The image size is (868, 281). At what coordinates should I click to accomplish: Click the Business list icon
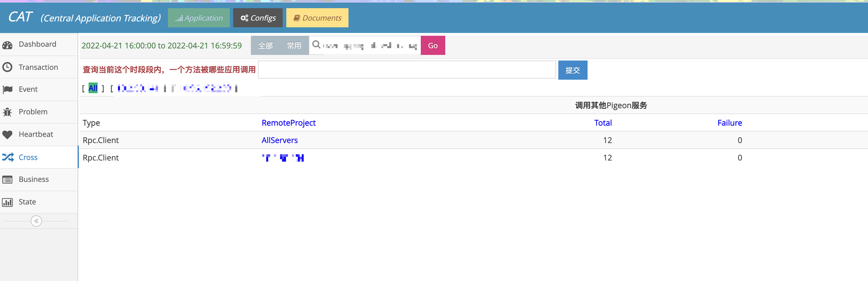7,179
